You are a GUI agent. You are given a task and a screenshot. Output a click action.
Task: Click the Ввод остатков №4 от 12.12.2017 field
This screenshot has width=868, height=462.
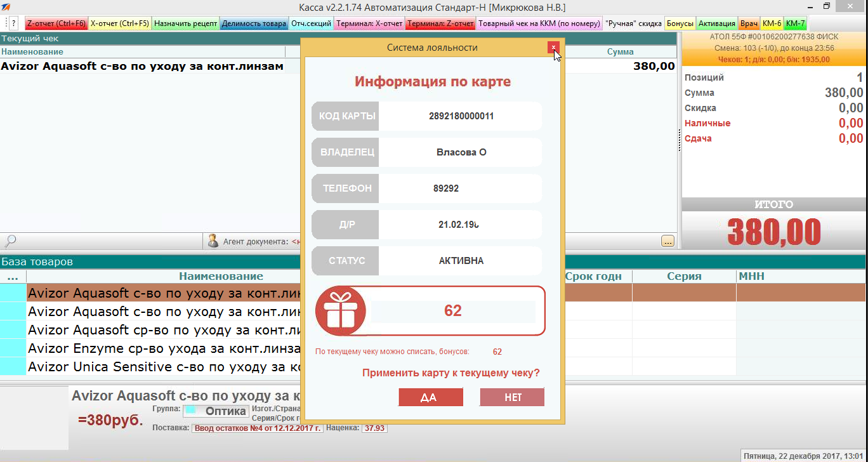(257, 428)
